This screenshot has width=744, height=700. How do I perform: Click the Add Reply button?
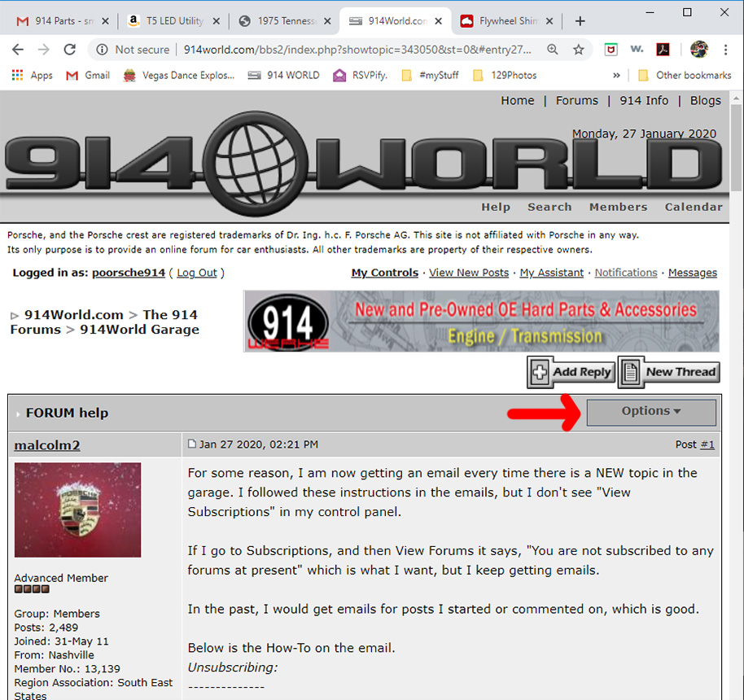click(571, 372)
